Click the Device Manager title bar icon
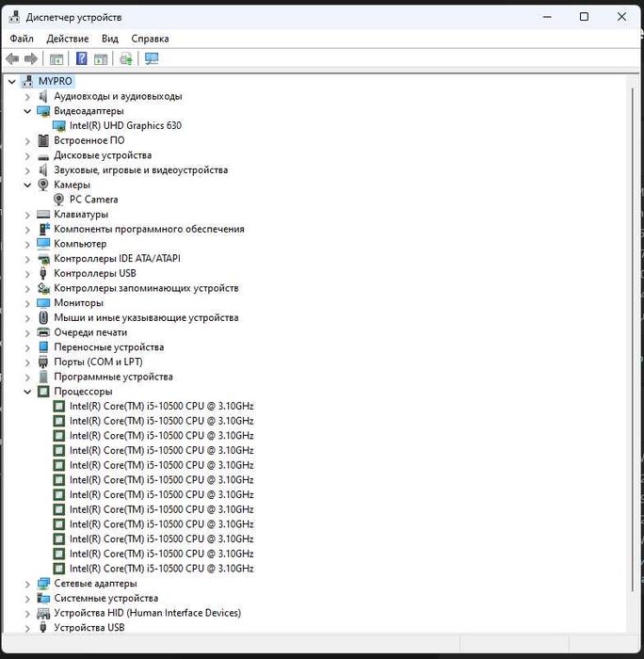 15,17
